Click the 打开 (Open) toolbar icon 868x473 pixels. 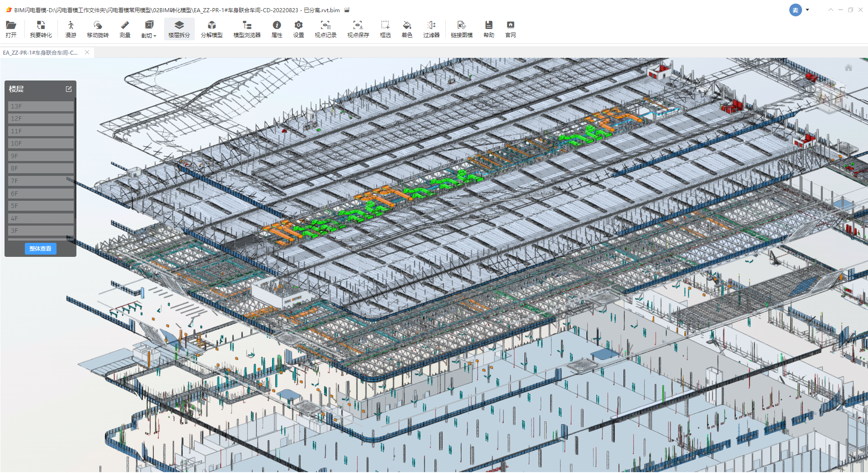[11, 29]
